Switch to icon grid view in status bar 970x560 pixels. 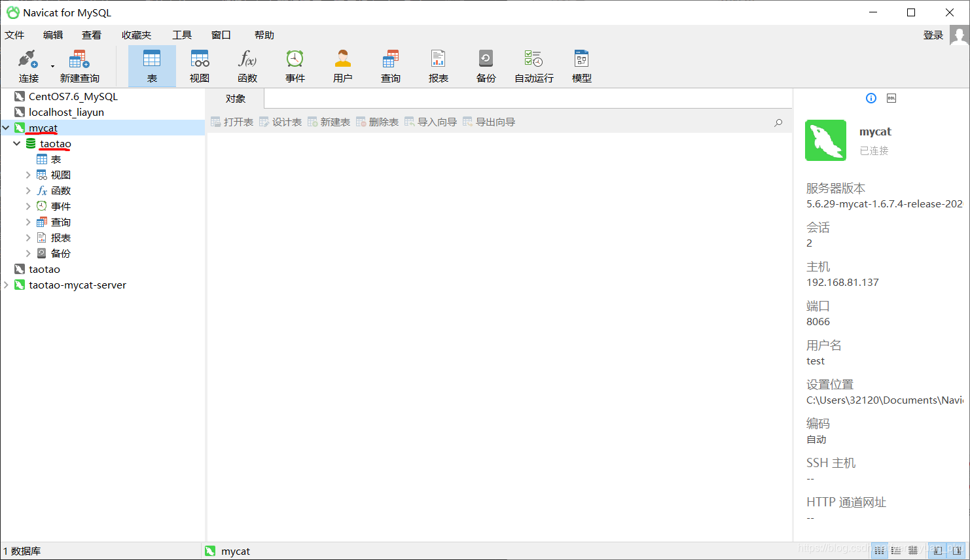(879, 550)
